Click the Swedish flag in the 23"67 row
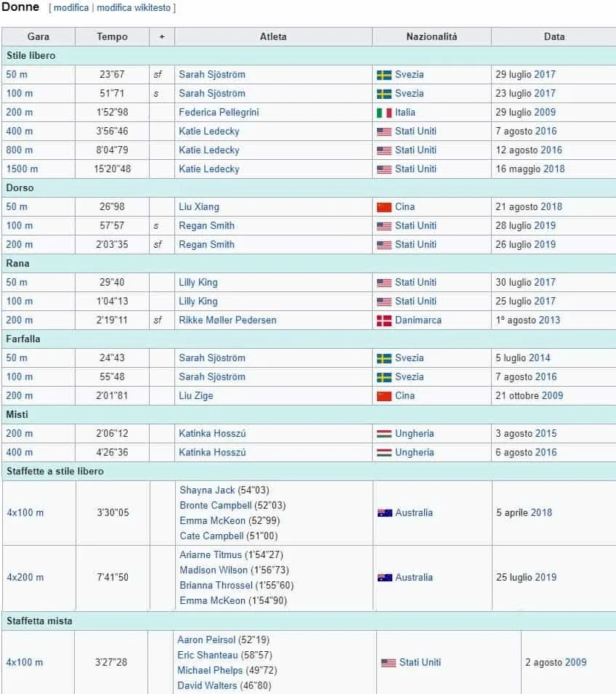The height and width of the screenshot is (694, 616). coord(384,75)
